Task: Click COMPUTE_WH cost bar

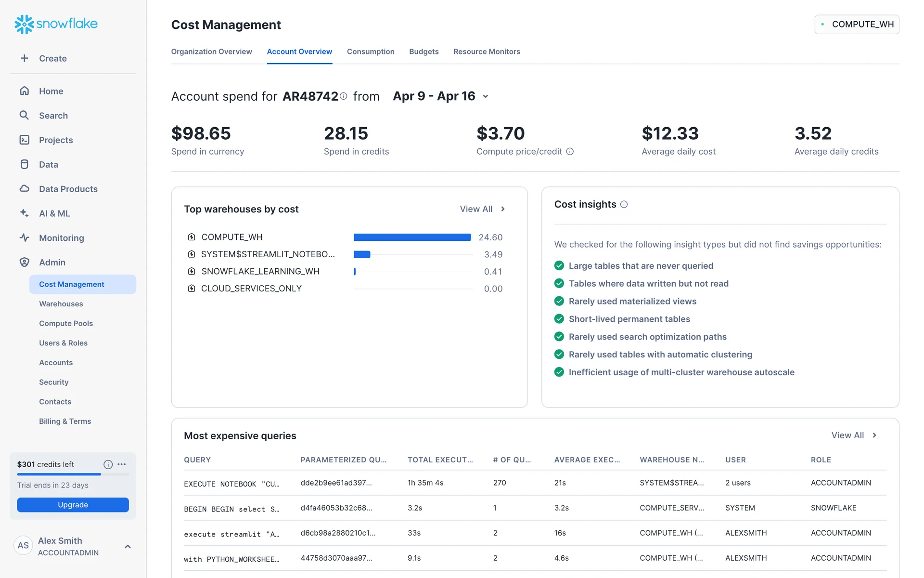Action: point(412,237)
